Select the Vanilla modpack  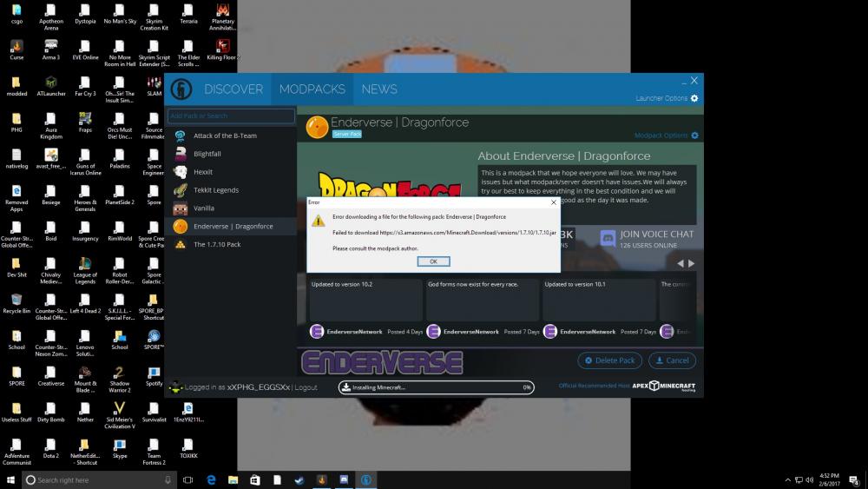pos(231,208)
